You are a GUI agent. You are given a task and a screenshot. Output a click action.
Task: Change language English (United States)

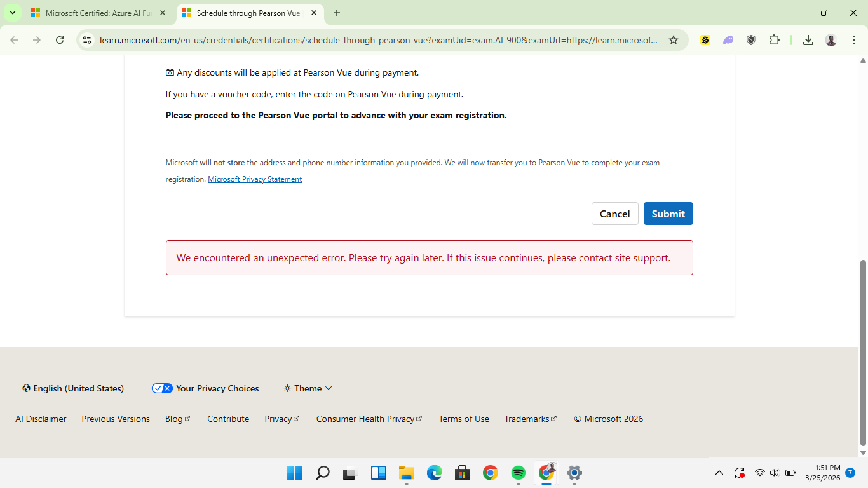[x=73, y=388]
